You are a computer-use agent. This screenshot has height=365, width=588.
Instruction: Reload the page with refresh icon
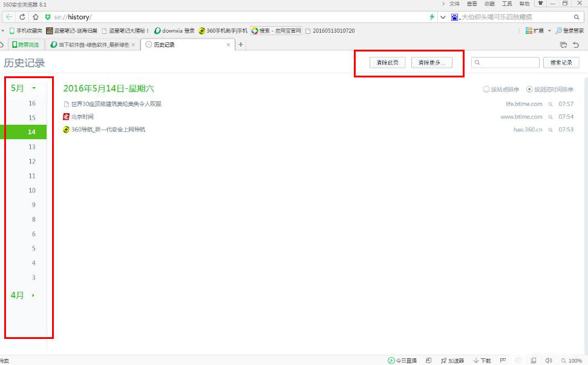click(x=22, y=17)
